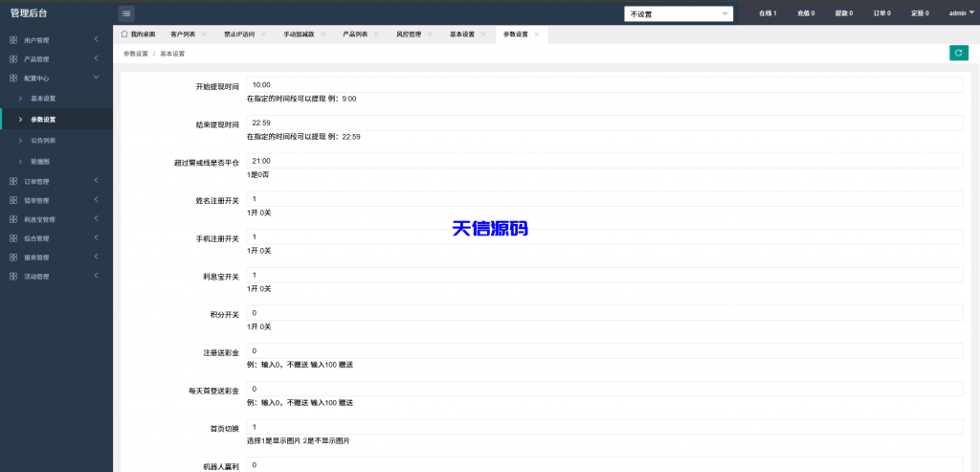The height and width of the screenshot is (472, 980).
Task: Close the 客户列表 tab
Action: tap(204, 34)
